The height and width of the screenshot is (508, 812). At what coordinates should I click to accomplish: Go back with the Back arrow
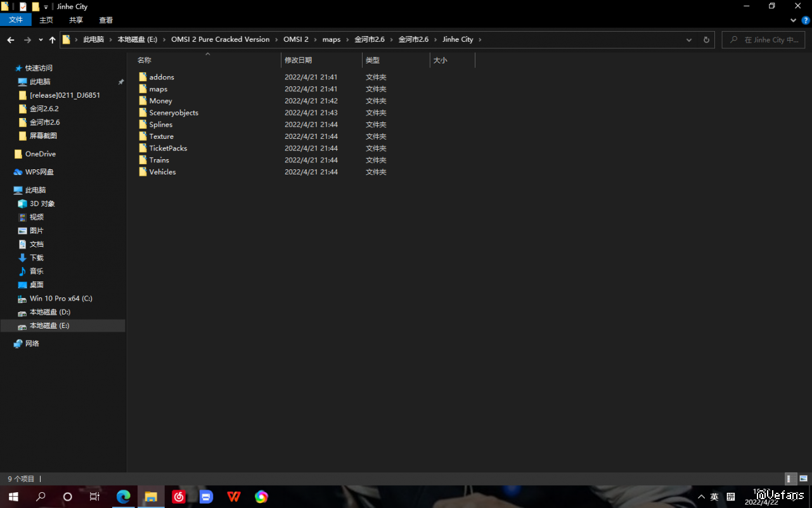click(11, 40)
